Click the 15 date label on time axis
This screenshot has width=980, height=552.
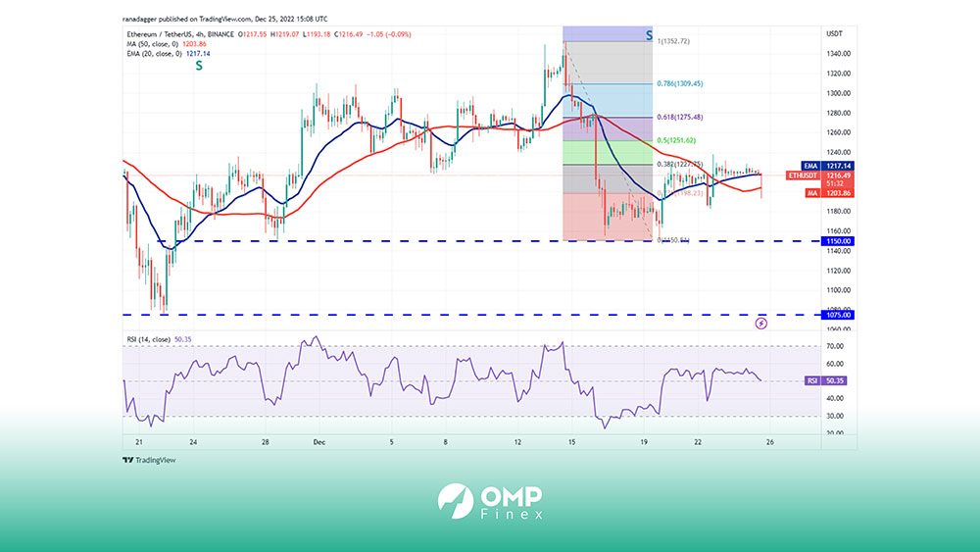coord(572,442)
